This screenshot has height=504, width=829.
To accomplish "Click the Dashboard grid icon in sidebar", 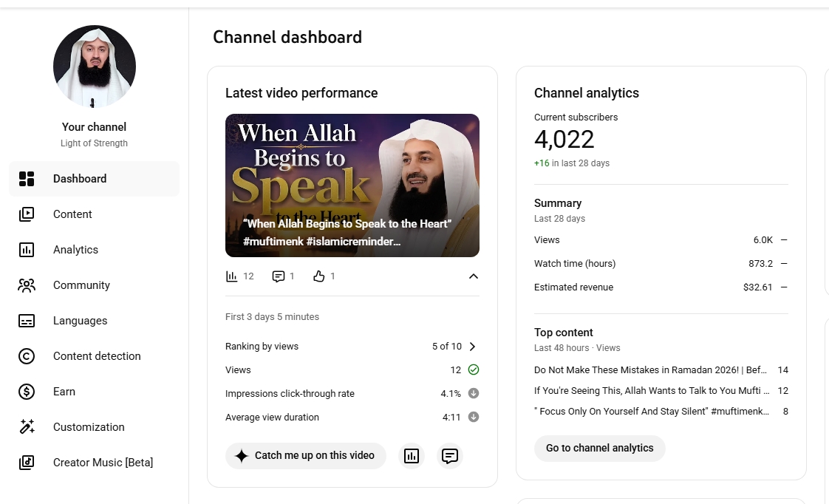I will click(27, 179).
